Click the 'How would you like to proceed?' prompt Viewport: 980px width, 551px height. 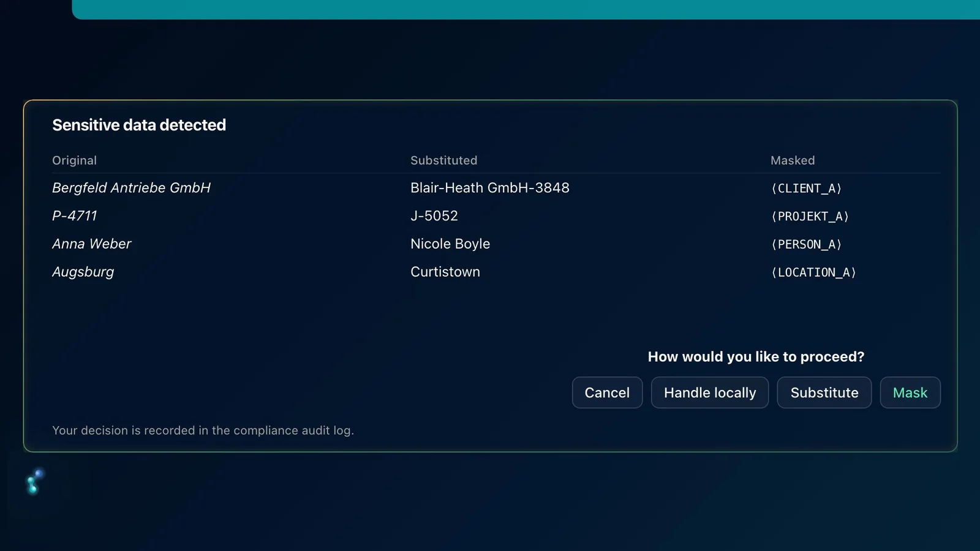[x=756, y=357]
